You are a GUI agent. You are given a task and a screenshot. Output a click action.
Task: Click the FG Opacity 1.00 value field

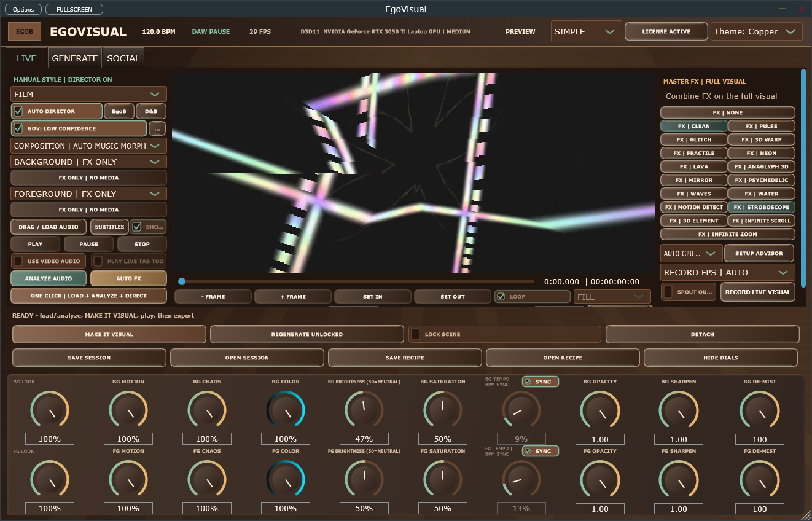click(x=600, y=508)
